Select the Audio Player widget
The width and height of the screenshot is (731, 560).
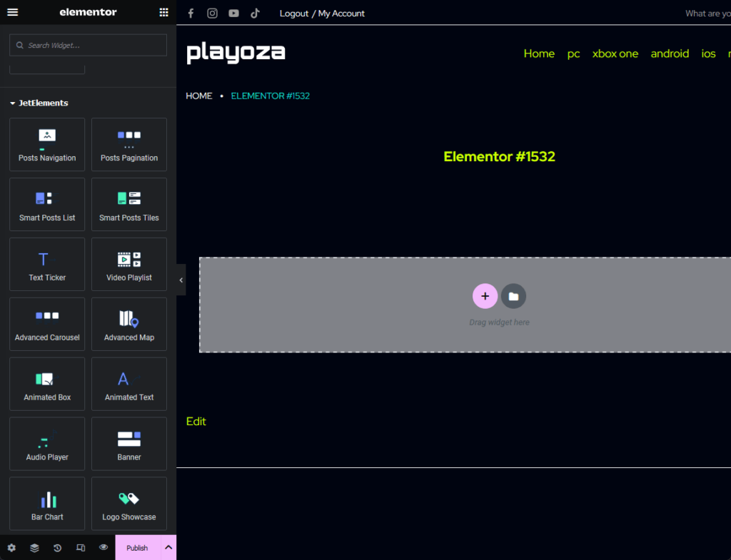pyautogui.click(x=47, y=444)
